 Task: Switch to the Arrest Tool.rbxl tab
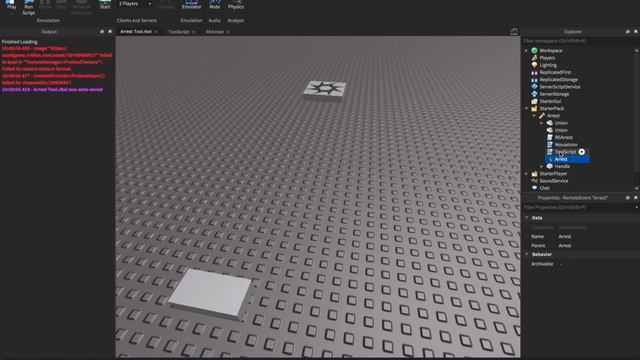coord(136,31)
